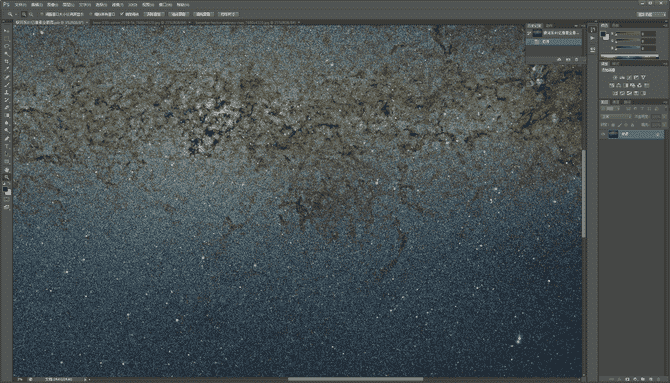Select the Eyedropper tool
The width and height of the screenshot is (670, 383).
pos(6,70)
